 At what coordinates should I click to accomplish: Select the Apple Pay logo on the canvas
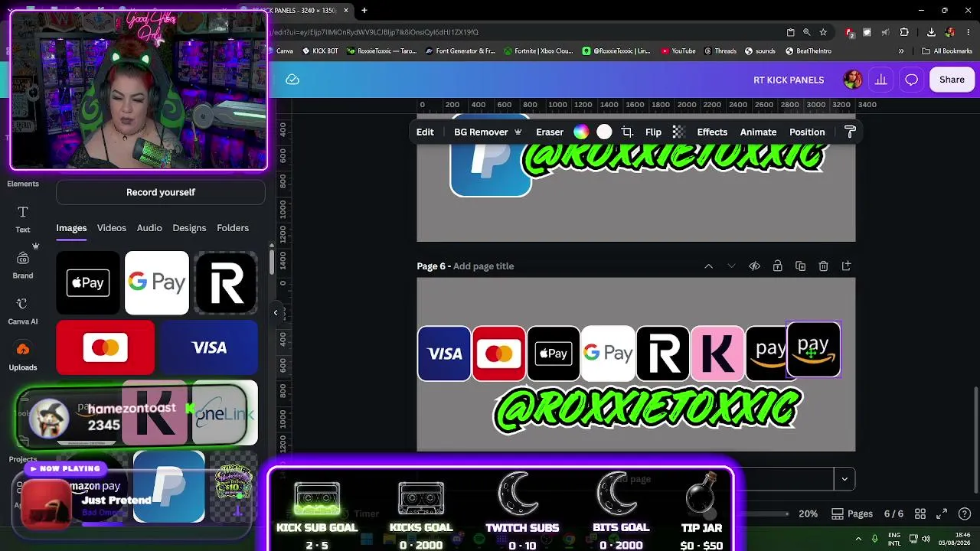554,354
